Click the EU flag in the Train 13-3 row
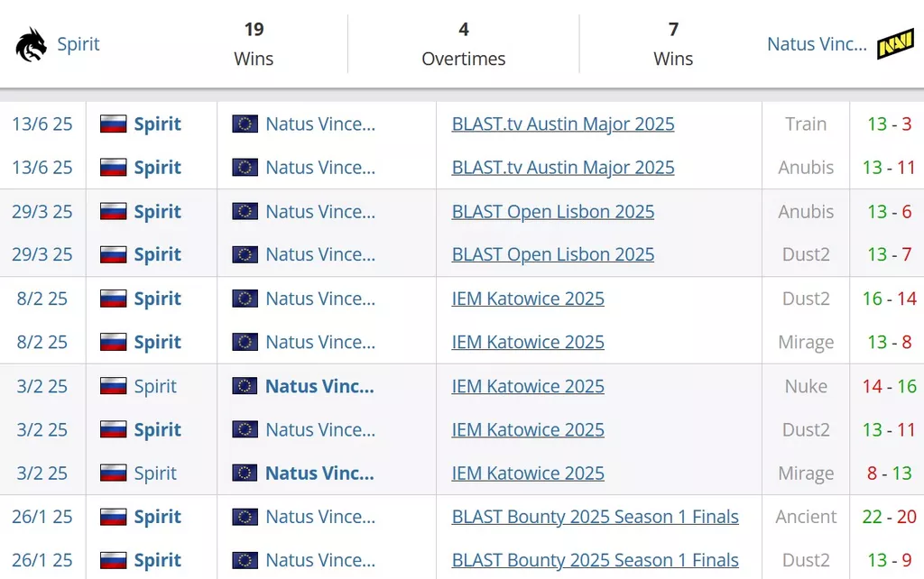Screen dimensions: 924x579 click(245, 124)
